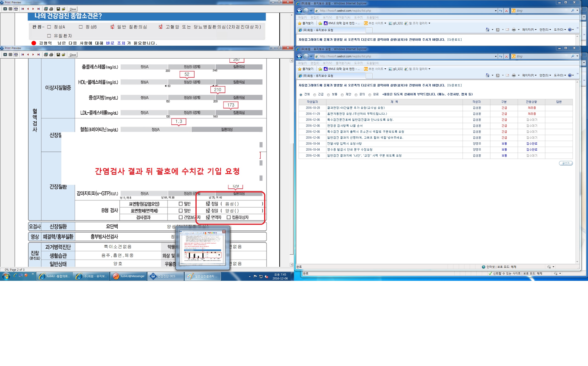Go to next page in lower Print Preview

pyautogui.click(x=33, y=55)
